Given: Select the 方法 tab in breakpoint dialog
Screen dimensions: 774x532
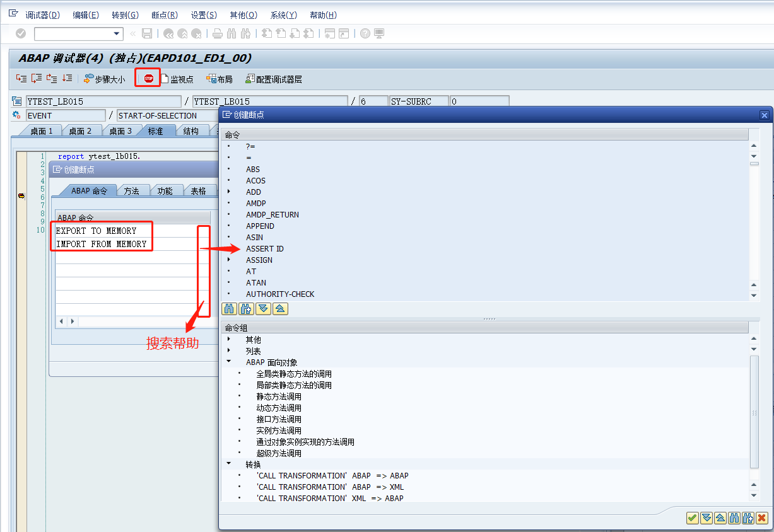Looking at the screenshot, I should click(132, 191).
